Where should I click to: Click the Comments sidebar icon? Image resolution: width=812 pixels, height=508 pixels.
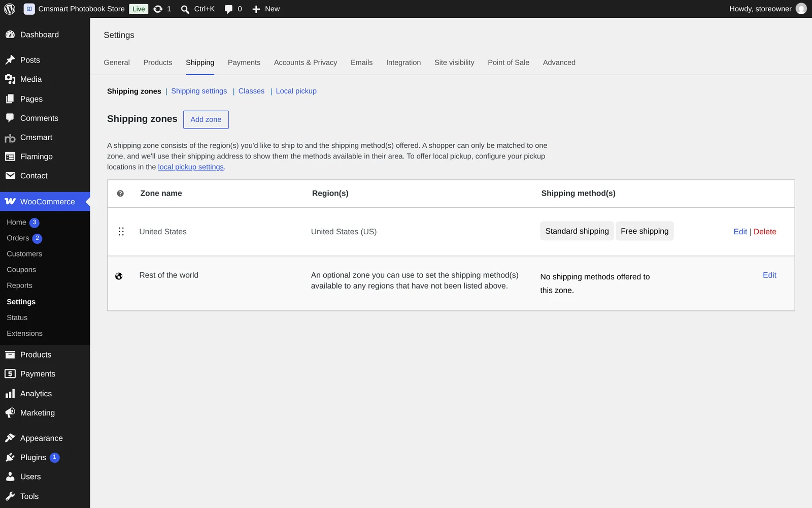[x=10, y=118]
